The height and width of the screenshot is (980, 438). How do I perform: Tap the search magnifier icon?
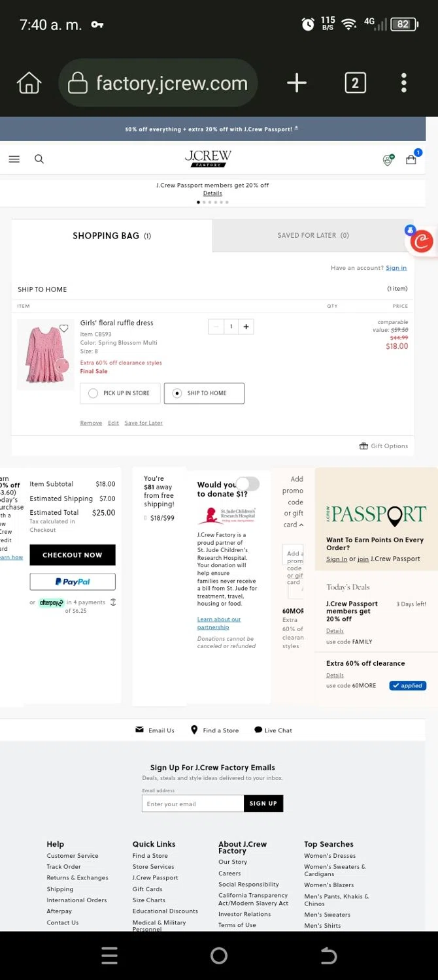tap(39, 159)
